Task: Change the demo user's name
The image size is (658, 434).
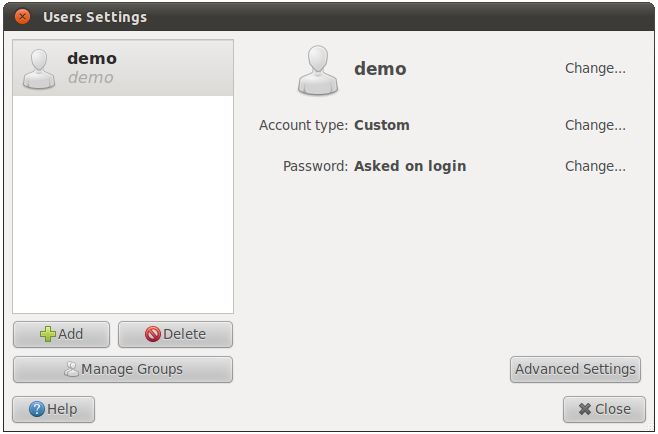Action: tap(595, 69)
